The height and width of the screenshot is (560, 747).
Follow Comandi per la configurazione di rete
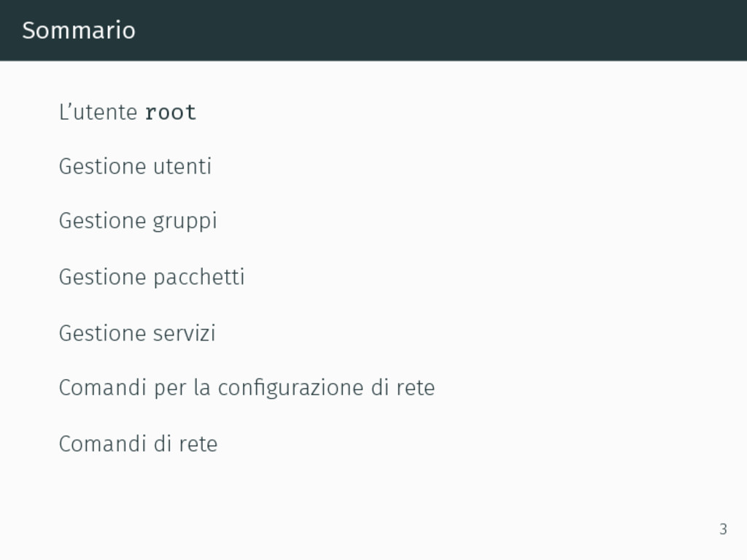pyautogui.click(x=247, y=388)
